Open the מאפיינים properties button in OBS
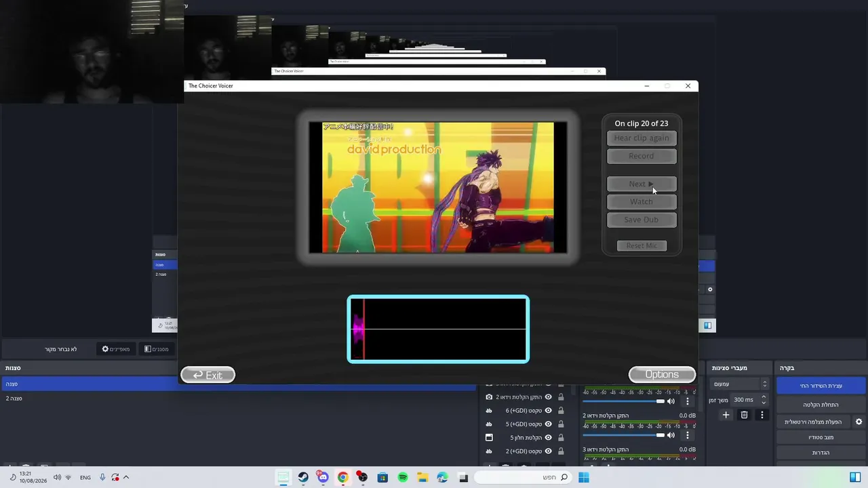 tap(116, 349)
